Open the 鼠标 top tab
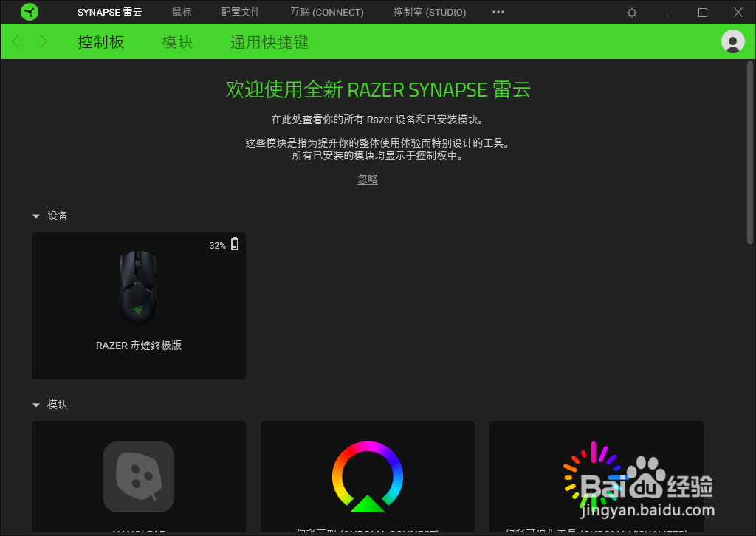This screenshot has width=756, height=536. tap(182, 12)
